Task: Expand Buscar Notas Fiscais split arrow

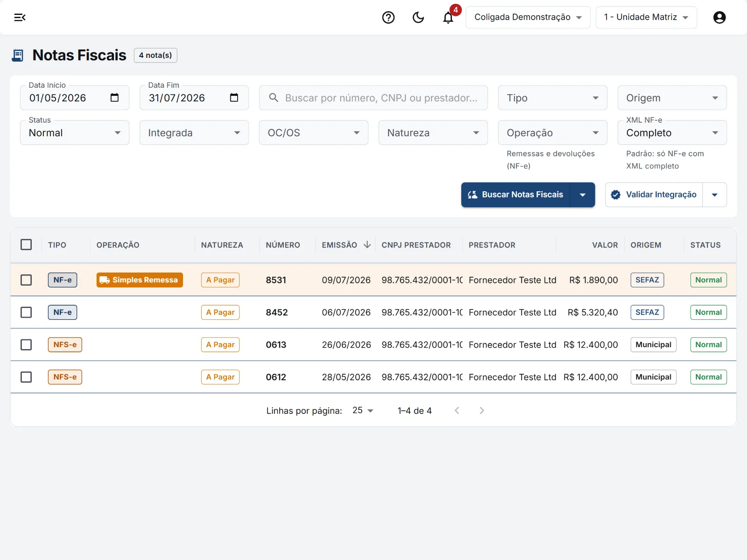Action: coord(583,195)
